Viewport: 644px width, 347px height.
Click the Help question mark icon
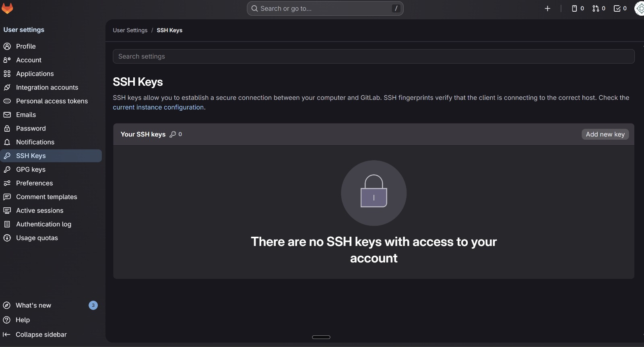[x=6, y=320]
